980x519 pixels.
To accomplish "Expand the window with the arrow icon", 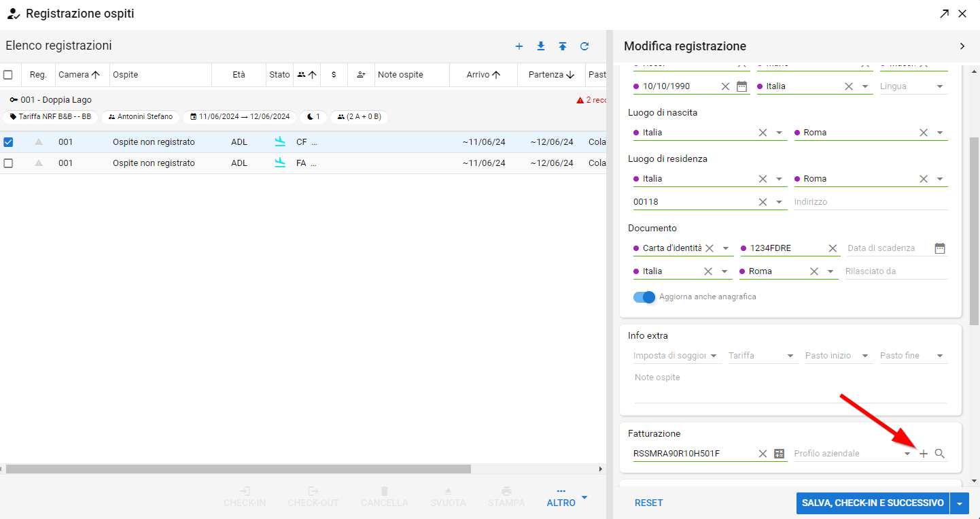I will point(945,14).
